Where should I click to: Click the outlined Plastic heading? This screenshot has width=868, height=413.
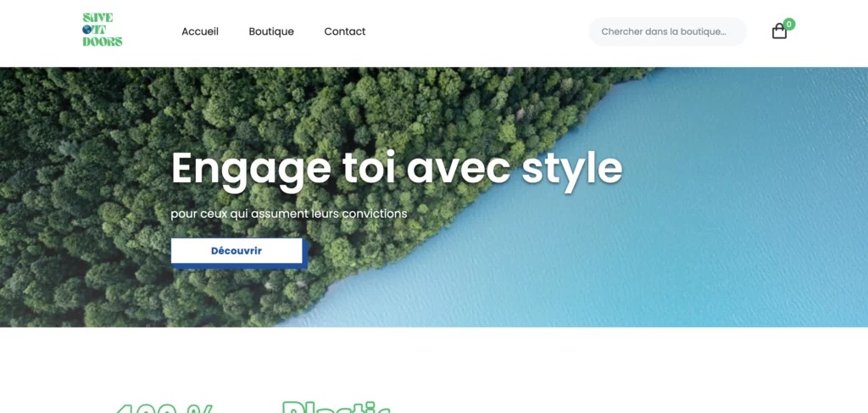pos(336,407)
